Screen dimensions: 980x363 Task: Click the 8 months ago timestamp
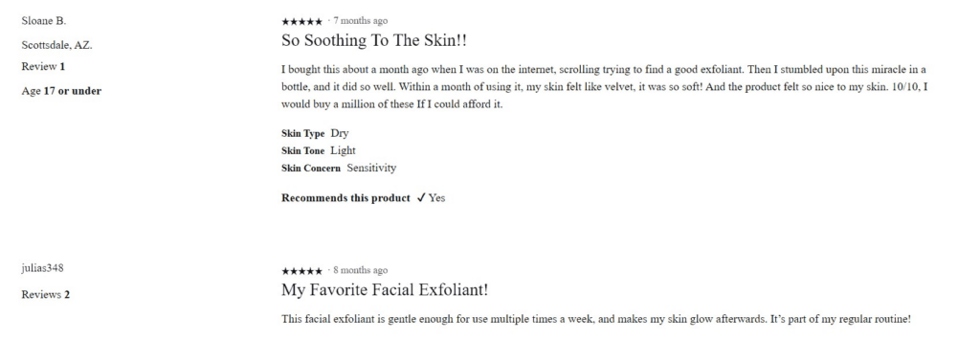(x=360, y=270)
